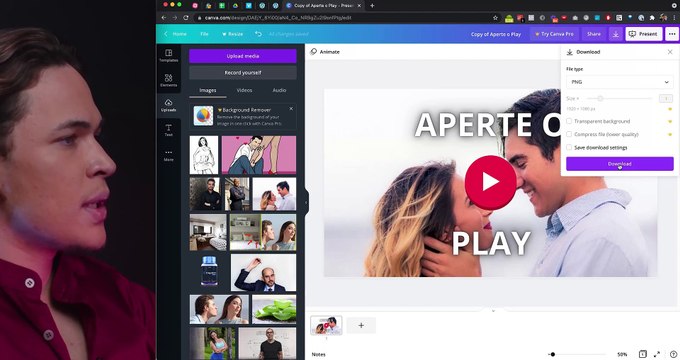Collapse the side panel with the handle arrow
The width and height of the screenshot is (680, 360).
pos(306,202)
